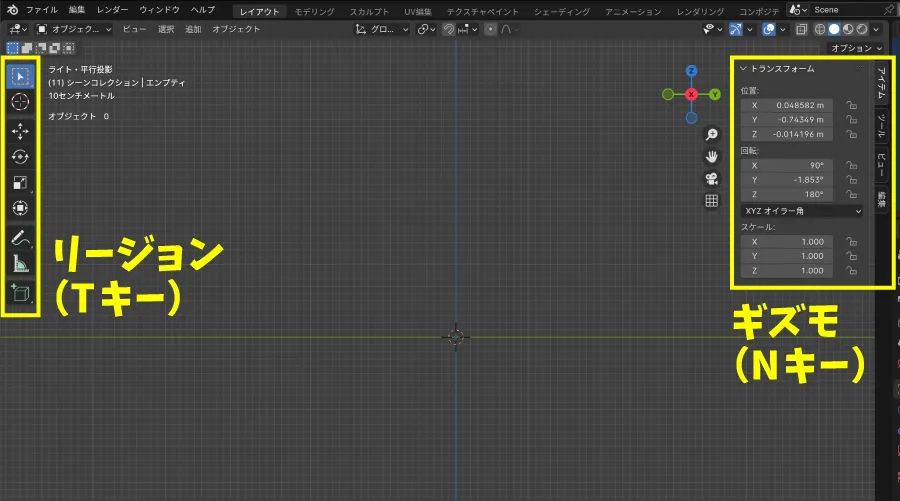
Task: Activate the Scale tool
Action: click(x=20, y=183)
